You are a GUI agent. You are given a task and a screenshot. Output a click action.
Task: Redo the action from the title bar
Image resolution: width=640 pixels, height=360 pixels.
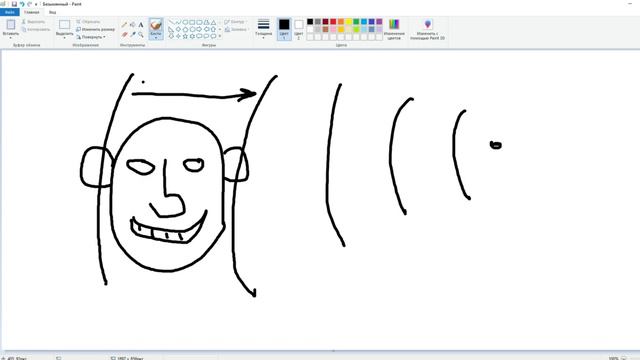tap(29, 4)
